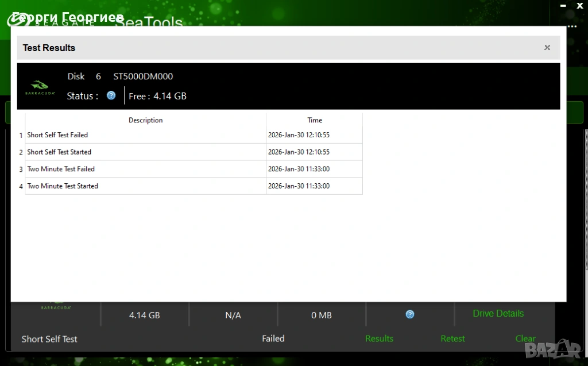Open the three-dots more options menu
This screenshot has height=366, width=588.
(x=571, y=26)
